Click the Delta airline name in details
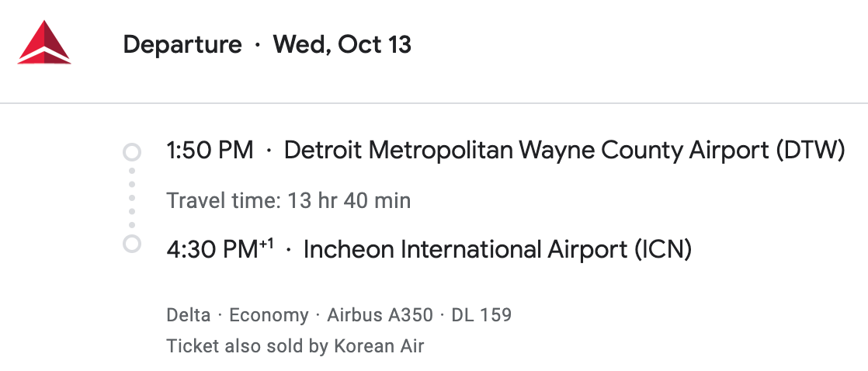Screen dimensions: 868x371 (x=188, y=315)
